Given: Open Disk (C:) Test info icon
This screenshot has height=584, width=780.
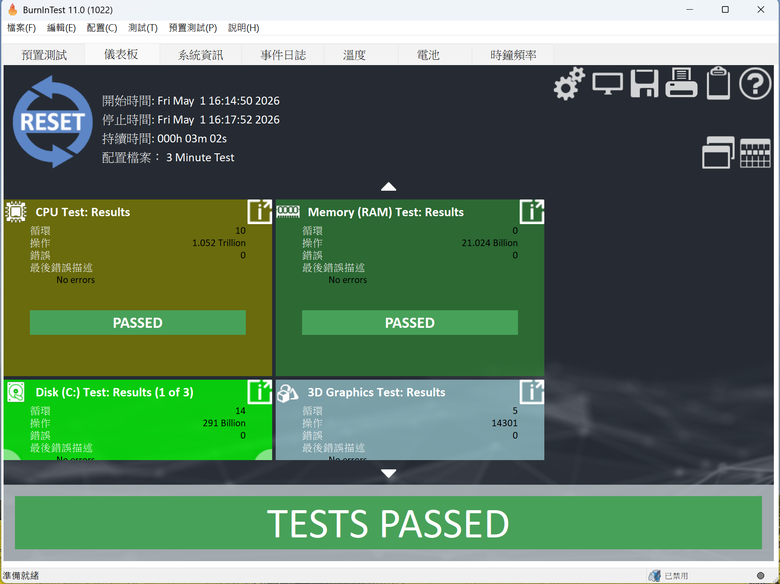Looking at the screenshot, I should coord(260,391).
